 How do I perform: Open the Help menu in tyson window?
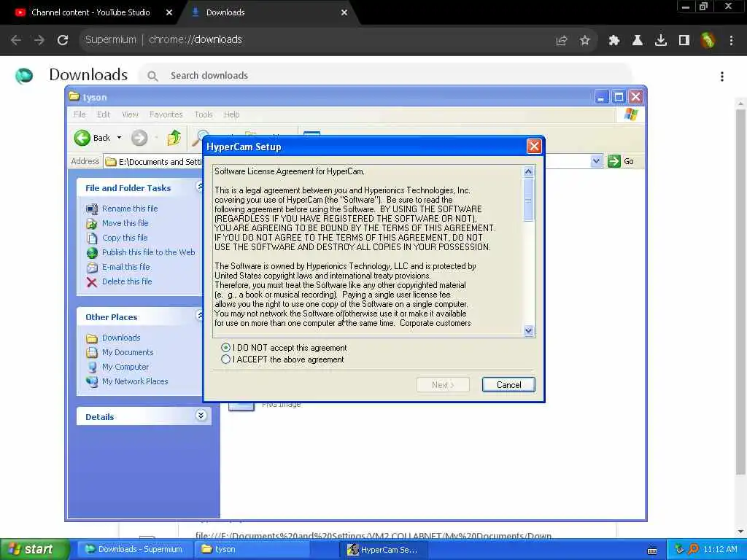231,114
